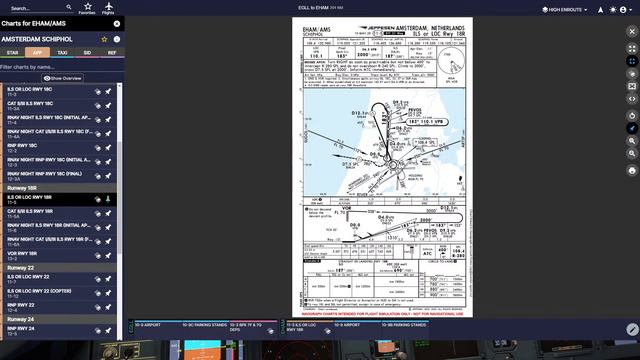This screenshot has height=360, width=640.
Task: Switch to the REF charts tab
Action: tap(111, 53)
